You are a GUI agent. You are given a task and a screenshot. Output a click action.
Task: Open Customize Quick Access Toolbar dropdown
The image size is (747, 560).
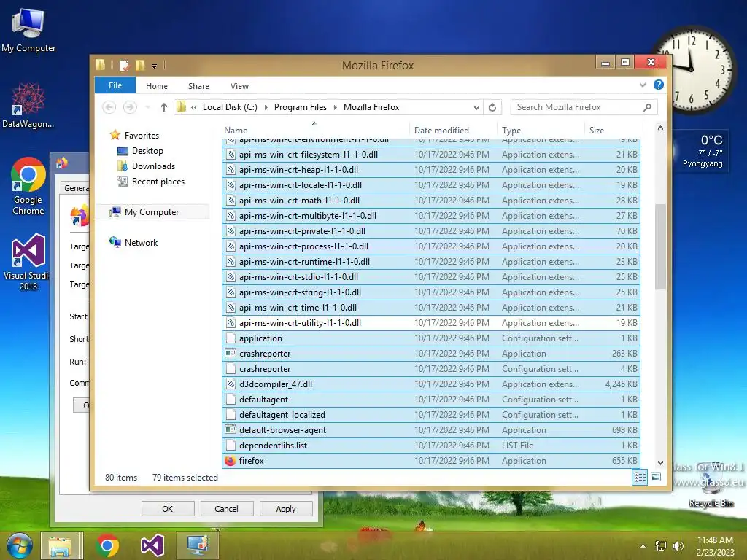coord(155,66)
